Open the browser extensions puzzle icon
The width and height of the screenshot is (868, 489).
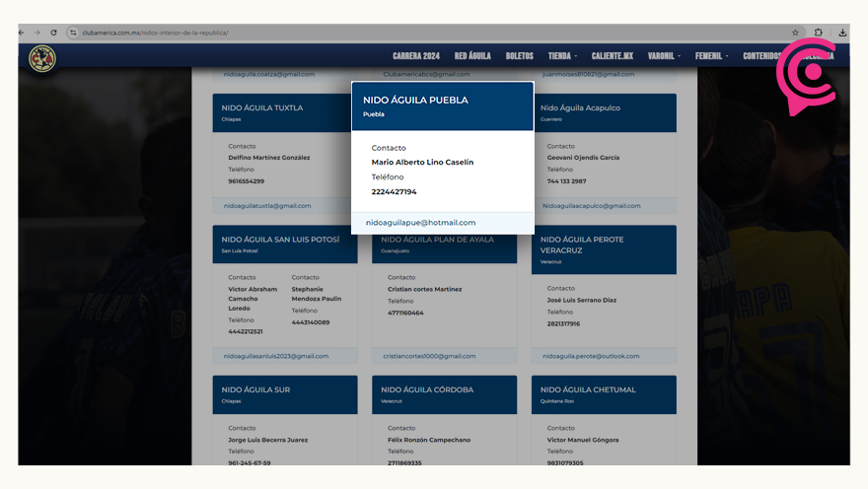[x=818, y=33]
